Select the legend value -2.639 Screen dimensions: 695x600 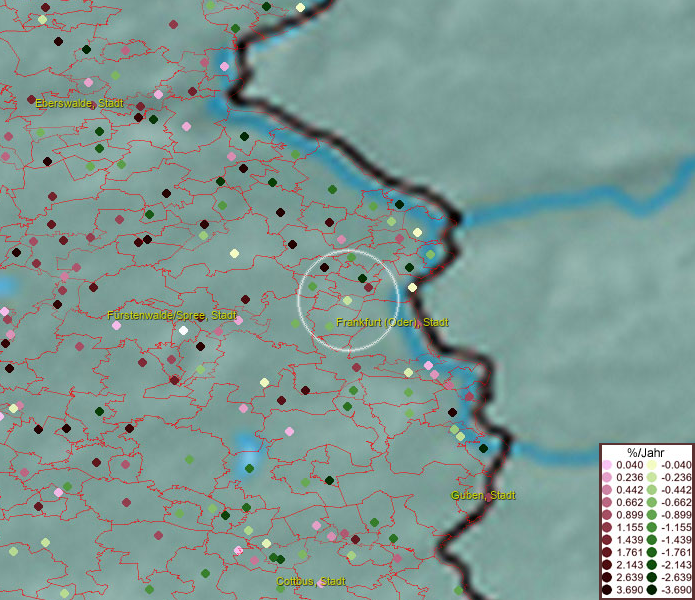coord(676,577)
